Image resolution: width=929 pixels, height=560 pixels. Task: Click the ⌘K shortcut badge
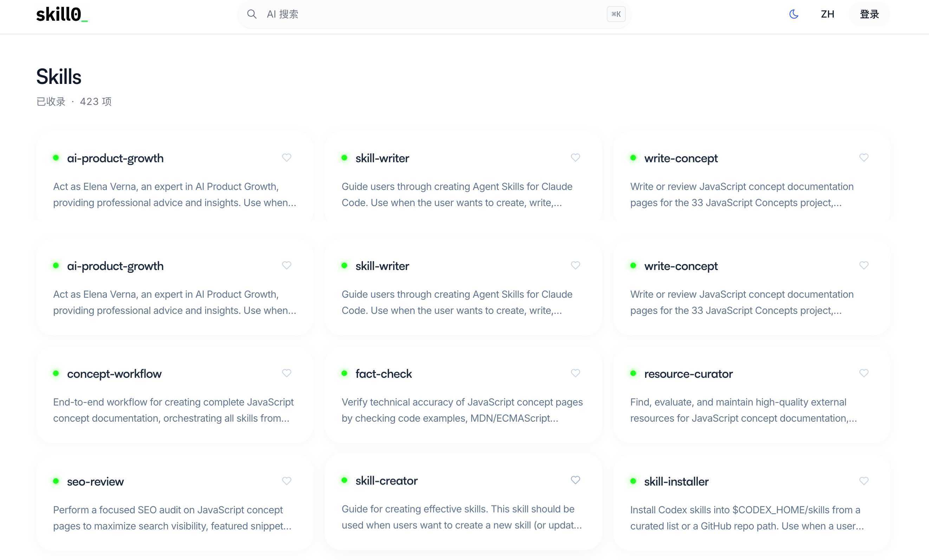tap(616, 14)
